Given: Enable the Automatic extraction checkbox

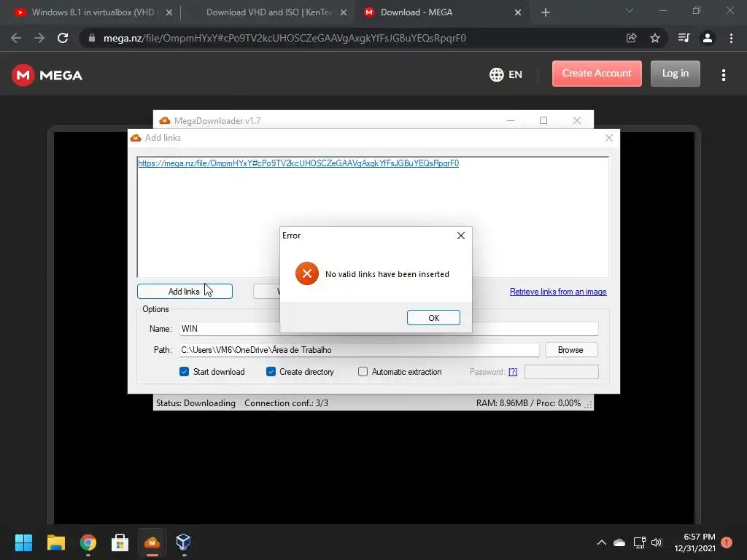Looking at the screenshot, I should point(363,371).
